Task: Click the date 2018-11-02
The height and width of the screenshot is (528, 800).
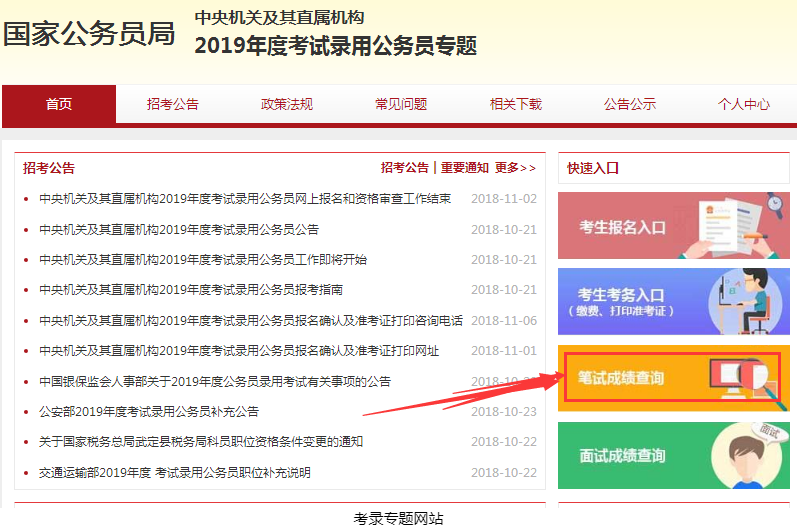Action: (504, 198)
